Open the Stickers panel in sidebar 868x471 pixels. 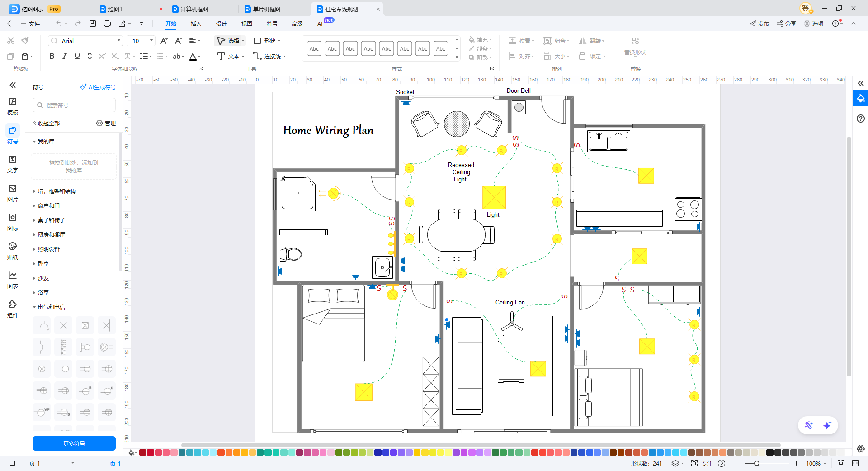(13, 251)
